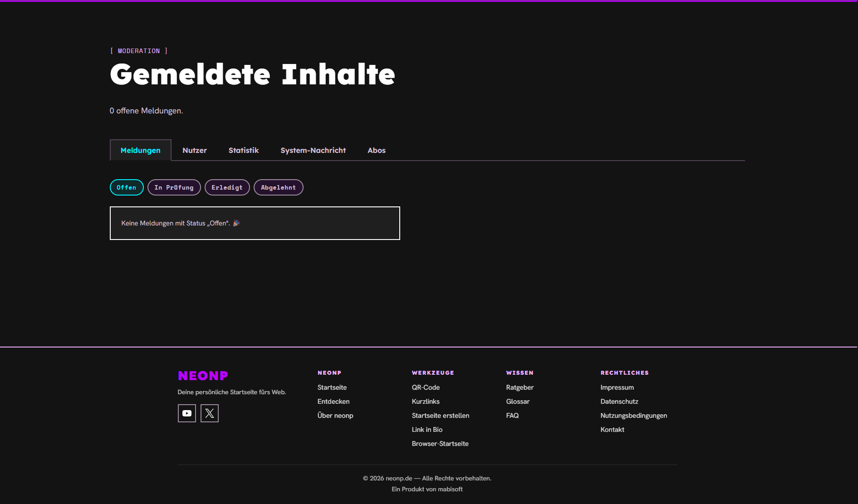Switch to the Meldungen tab

click(141, 150)
